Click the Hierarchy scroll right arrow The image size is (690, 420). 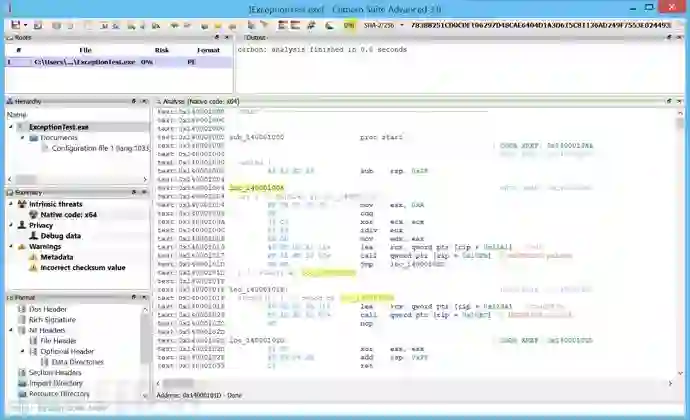pos(145,179)
